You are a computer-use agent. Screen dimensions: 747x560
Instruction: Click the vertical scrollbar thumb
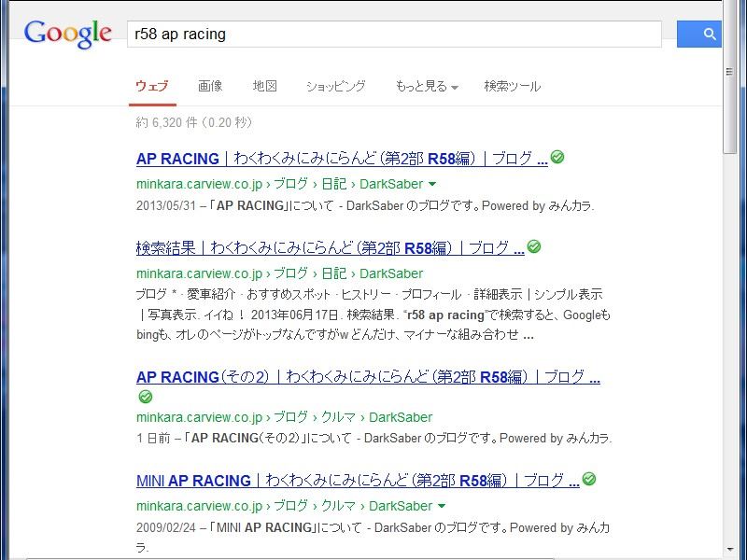729,77
